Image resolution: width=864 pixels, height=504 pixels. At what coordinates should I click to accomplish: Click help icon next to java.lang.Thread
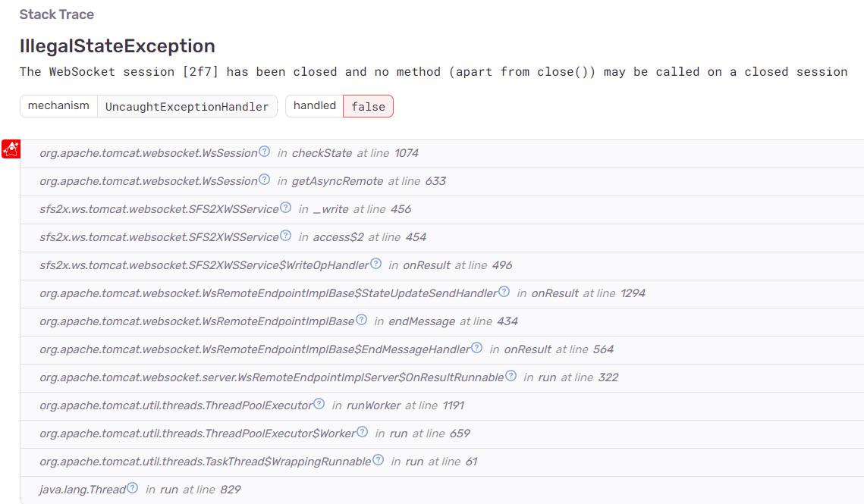(133, 488)
